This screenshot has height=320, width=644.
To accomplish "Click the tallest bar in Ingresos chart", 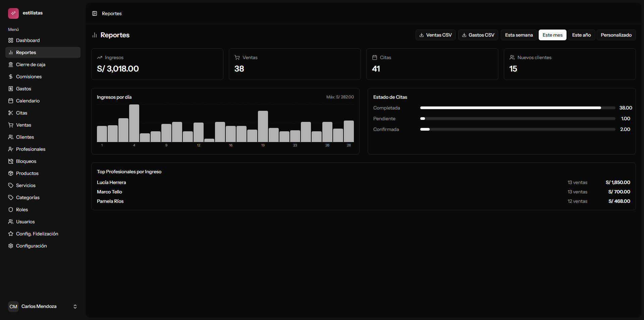I will [x=134, y=123].
